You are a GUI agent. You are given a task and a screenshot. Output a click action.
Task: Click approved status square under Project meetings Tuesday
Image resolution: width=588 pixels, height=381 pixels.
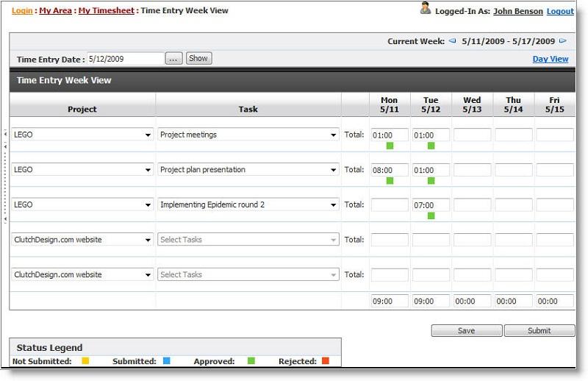click(x=431, y=146)
